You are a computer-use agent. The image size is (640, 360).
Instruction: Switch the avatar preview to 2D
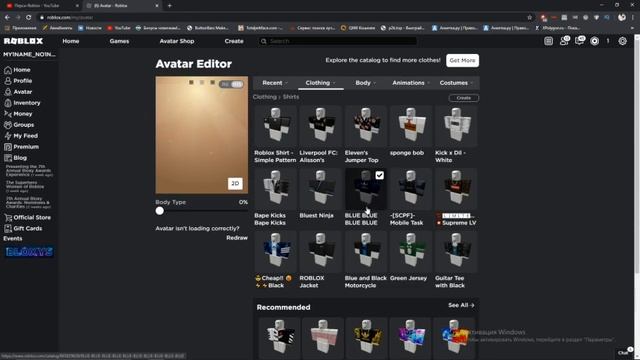click(x=235, y=184)
